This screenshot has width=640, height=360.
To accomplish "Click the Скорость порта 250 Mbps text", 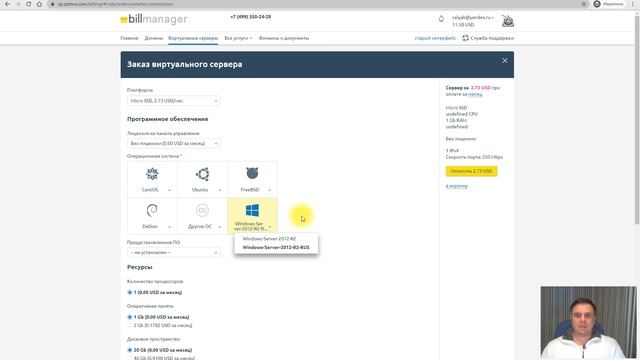I will click(474, 157).
